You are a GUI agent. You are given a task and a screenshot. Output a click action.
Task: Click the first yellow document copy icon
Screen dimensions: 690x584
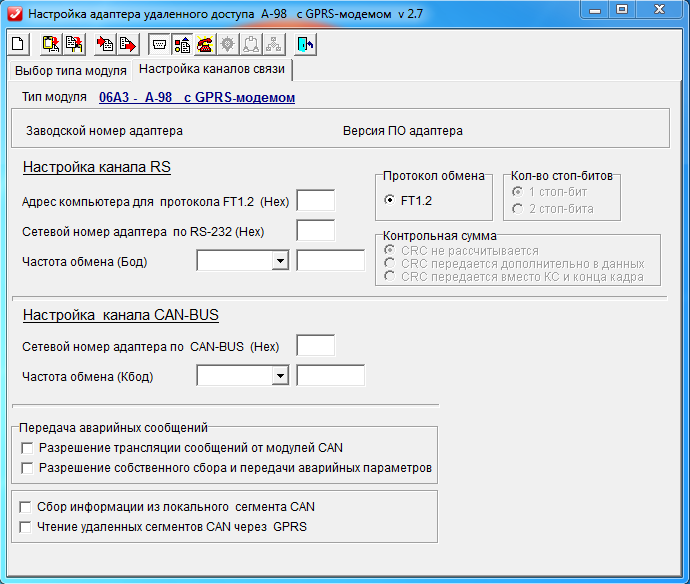(x=50, y=44)
